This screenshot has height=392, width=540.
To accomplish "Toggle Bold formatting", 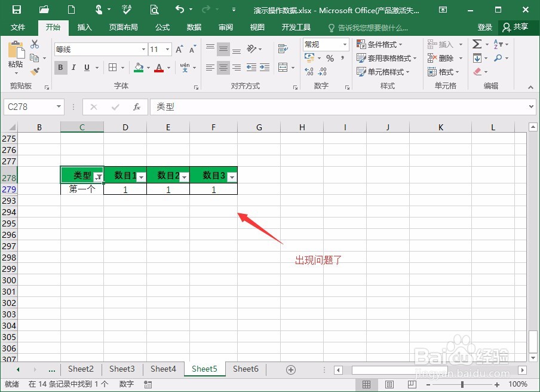I will pyautogui.click(x=60, y=68).
